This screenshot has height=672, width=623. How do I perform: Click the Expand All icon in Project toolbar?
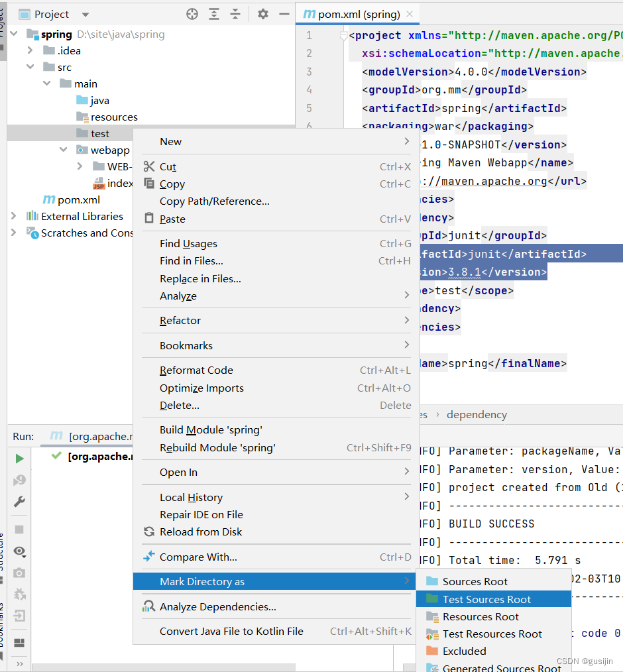pyautogui.click(x=214, y=14)
